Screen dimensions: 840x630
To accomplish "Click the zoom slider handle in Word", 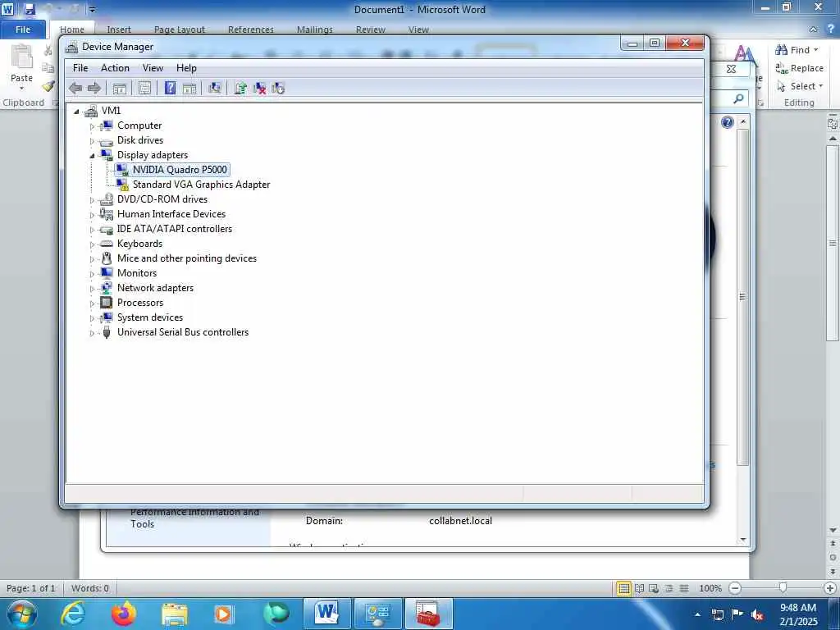I will pyautogui.click(x=783, y=588).
